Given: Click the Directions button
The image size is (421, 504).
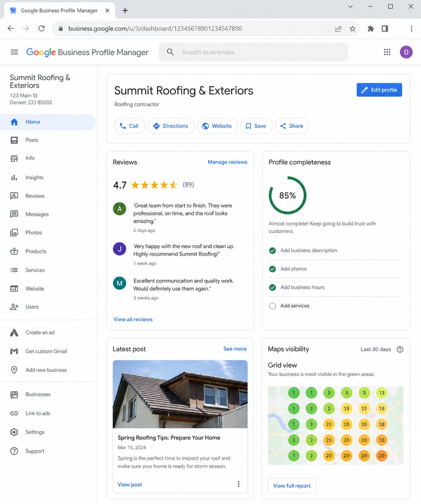Looking at the screenshot, I should [171, 126].
